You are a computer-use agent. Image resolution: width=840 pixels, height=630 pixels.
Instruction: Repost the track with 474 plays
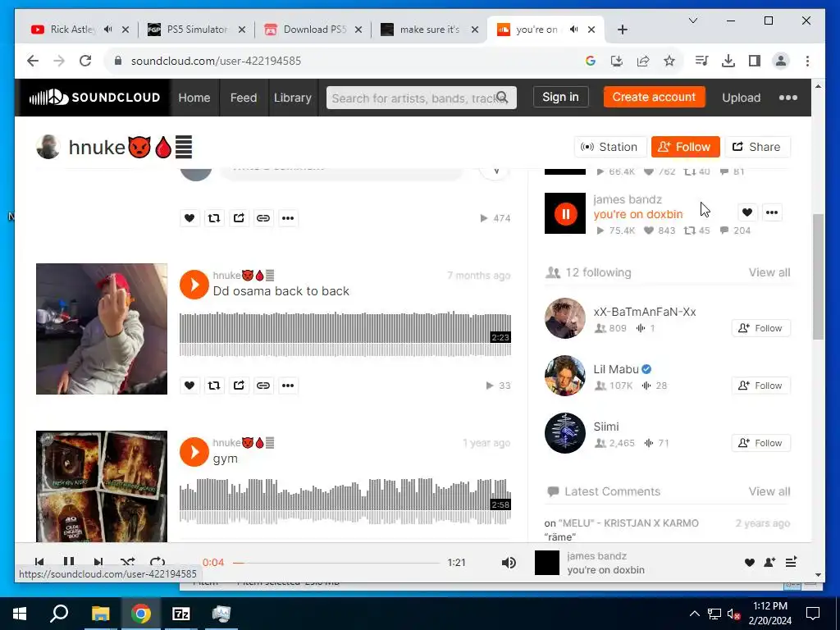[214, 218]
